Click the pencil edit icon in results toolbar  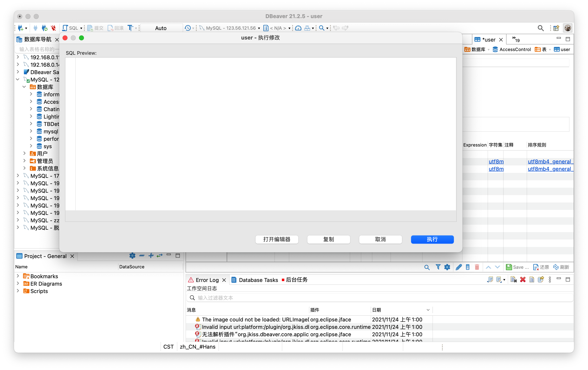459,267
